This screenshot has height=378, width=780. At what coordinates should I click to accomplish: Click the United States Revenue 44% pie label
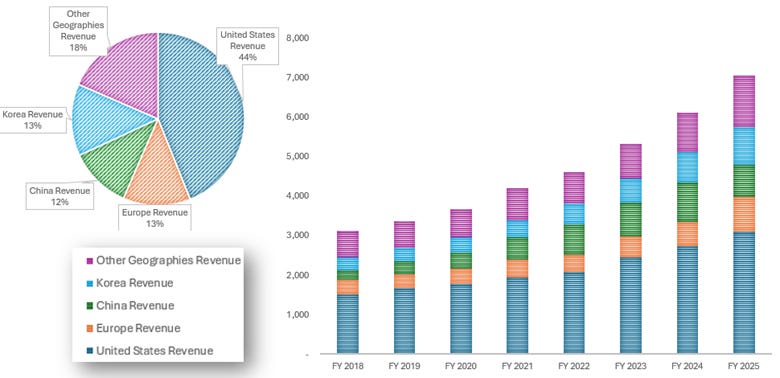click(248, 46)
